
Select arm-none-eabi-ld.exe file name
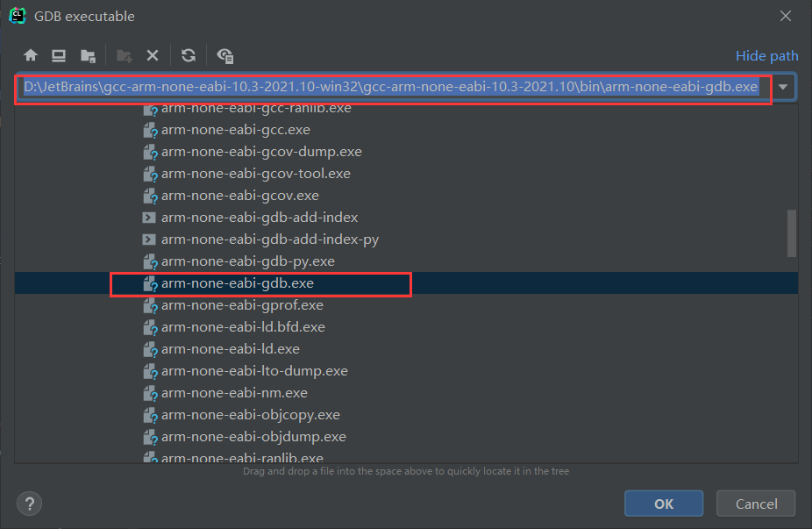point(231,349)
